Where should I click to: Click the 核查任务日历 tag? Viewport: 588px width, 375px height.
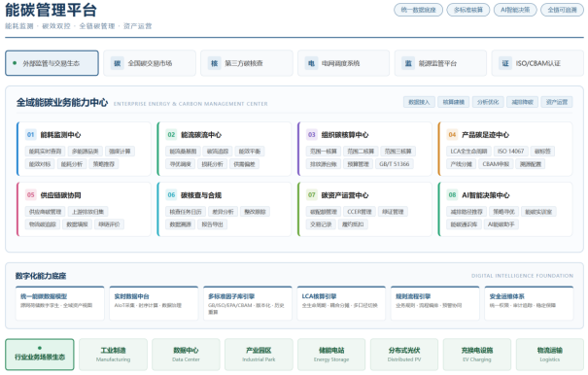point(186,212)
